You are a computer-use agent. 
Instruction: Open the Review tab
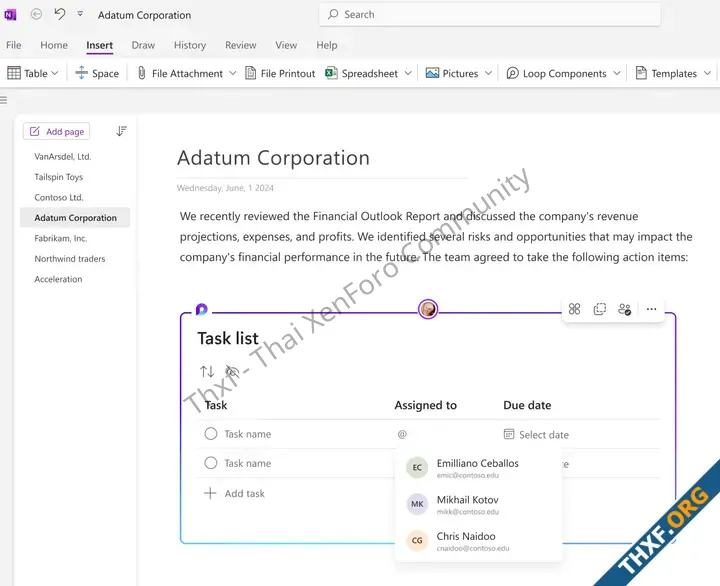tap(241, 45)
